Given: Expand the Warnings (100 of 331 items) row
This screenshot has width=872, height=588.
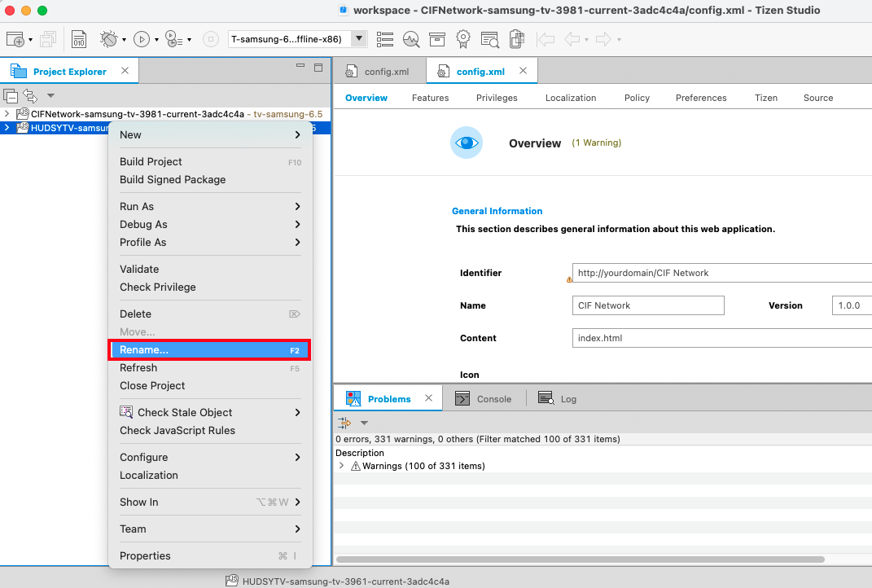Looking at the screenshot, I should tap(341, 466).
